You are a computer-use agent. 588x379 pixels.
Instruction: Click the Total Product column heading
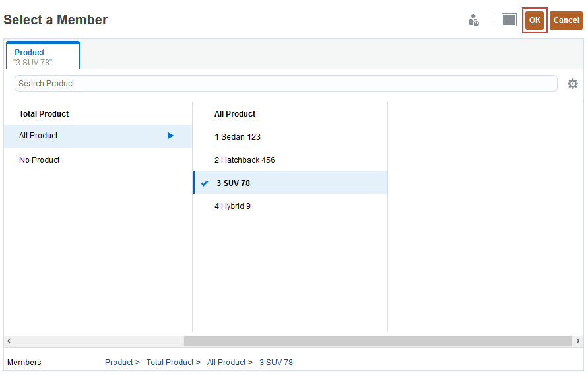[44, 114]
